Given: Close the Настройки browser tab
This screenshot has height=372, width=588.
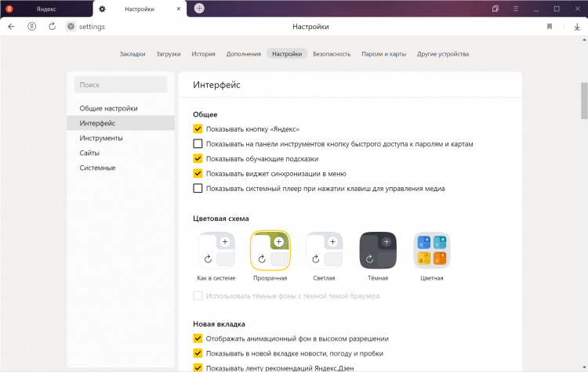Looking at the screenshot, I should [179, 9].
